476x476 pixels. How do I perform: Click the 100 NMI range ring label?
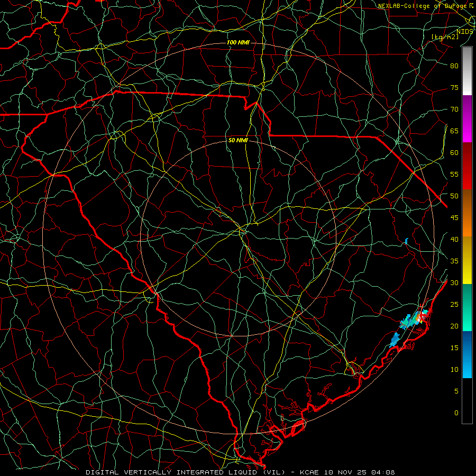[238, 42]
